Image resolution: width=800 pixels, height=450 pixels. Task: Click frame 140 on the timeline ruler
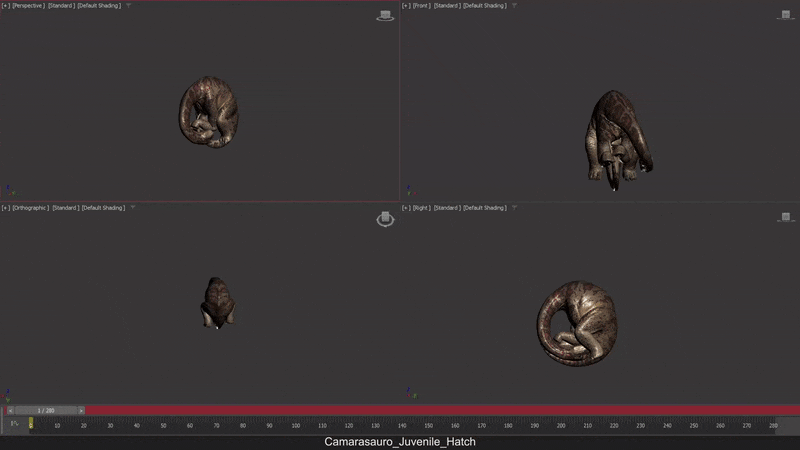coord(402,426)
